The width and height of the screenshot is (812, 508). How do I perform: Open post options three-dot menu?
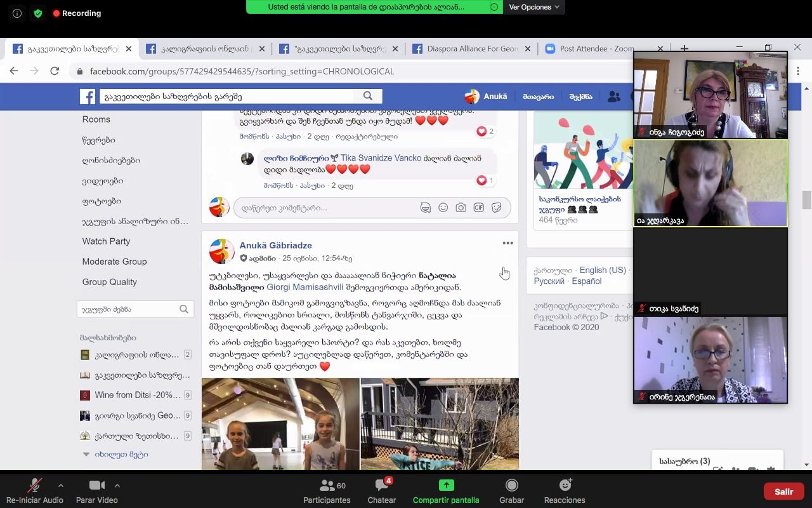coord(507,243)
